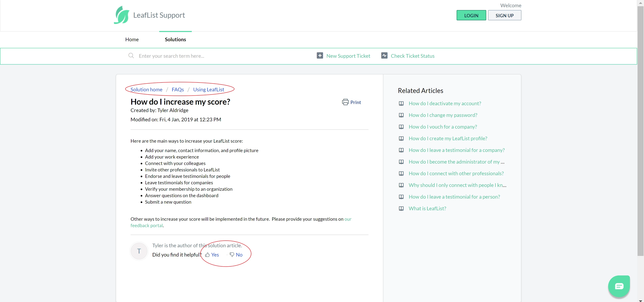Click the printer icon next to Print

(x=345, y=102)
